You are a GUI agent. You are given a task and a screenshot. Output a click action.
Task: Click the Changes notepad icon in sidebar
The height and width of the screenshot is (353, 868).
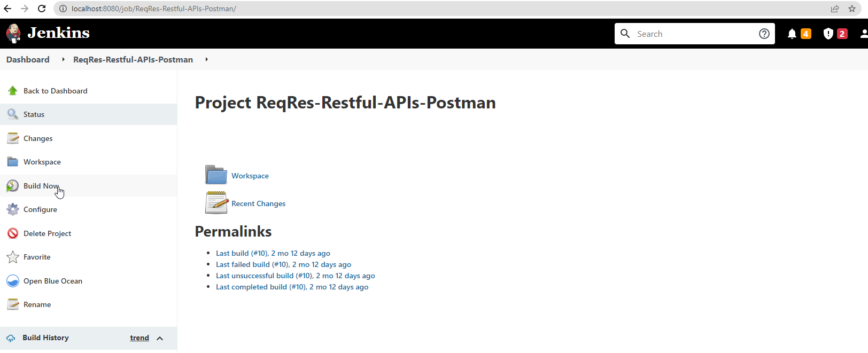pyautogui.click(x=13, y=138)
